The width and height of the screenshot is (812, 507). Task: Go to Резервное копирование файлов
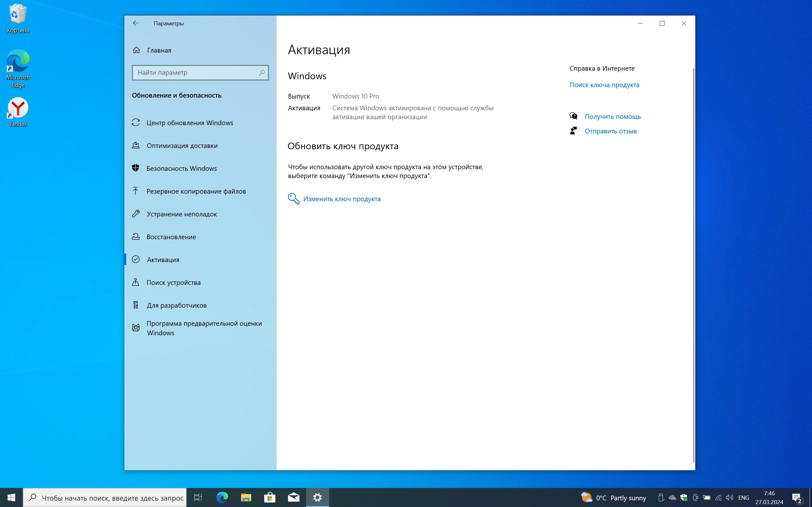(196, 191)
